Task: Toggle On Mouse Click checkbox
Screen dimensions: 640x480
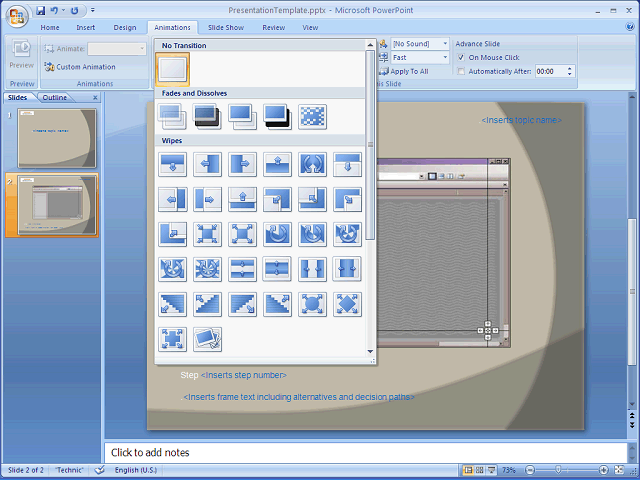Action: [x=460, y=58]
